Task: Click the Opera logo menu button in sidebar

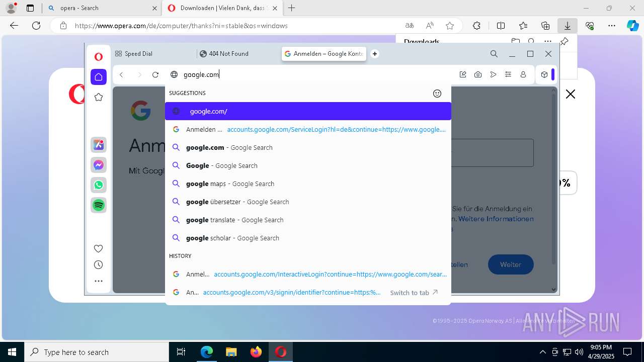Action: [99, 57]
